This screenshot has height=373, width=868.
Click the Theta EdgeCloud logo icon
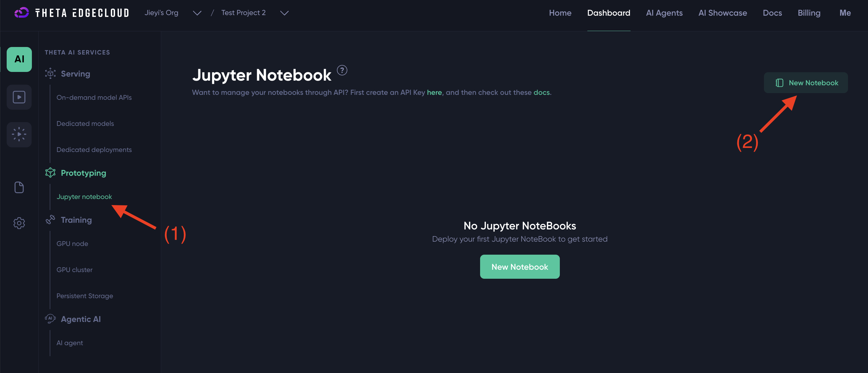(x=21, y=13)
